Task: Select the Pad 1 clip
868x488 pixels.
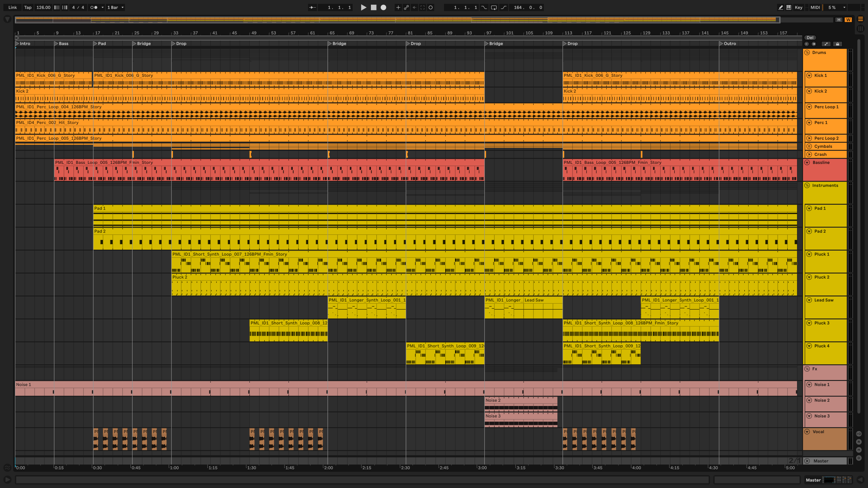Action: pyautogui.click(x=445, y=216)
